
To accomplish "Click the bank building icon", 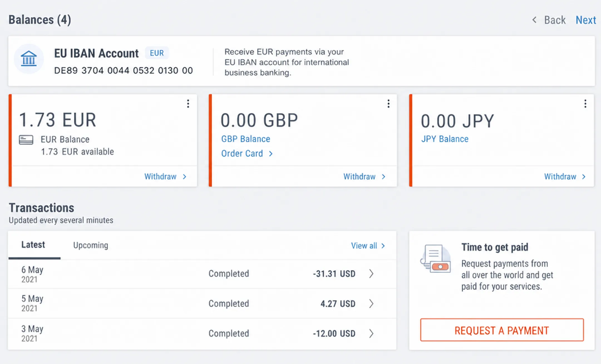I will [x=29, y=59].
